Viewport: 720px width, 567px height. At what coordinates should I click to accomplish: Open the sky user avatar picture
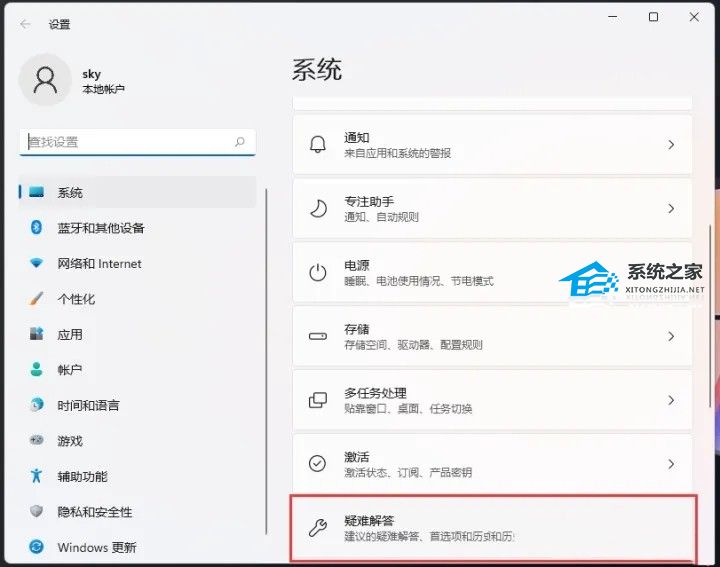pos(45,80)
